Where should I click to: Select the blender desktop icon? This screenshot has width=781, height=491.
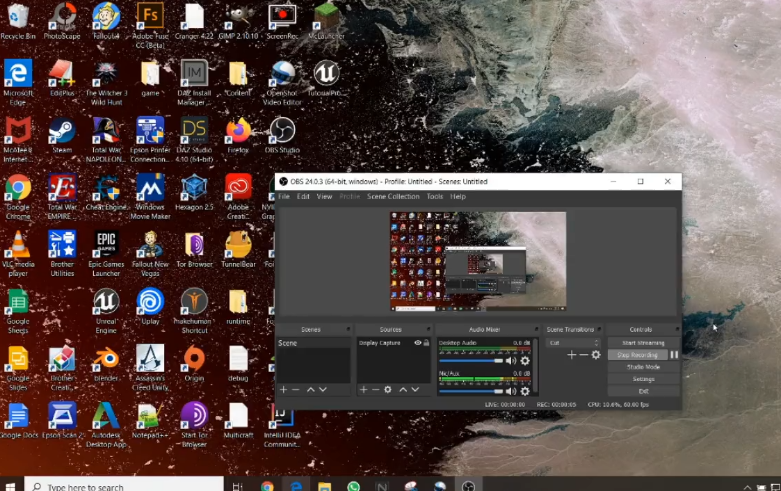pyautogui.click(x=106, y=364)
